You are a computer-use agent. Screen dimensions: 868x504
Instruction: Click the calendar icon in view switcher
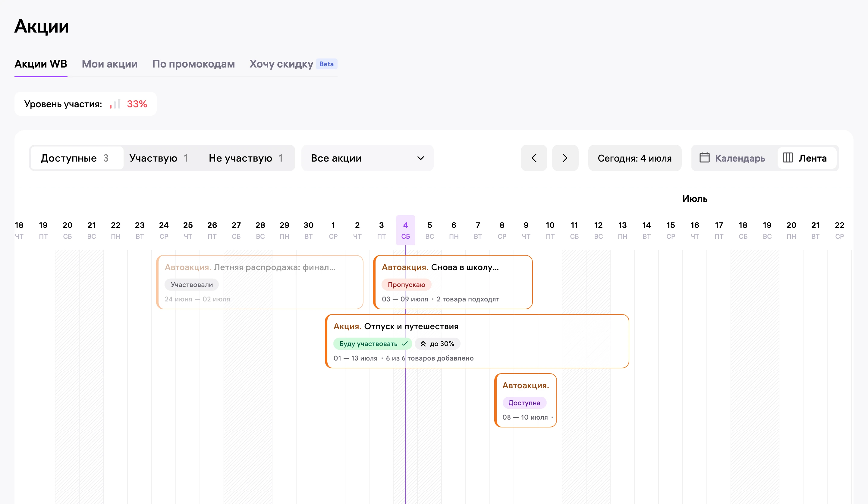pos(704,158)
